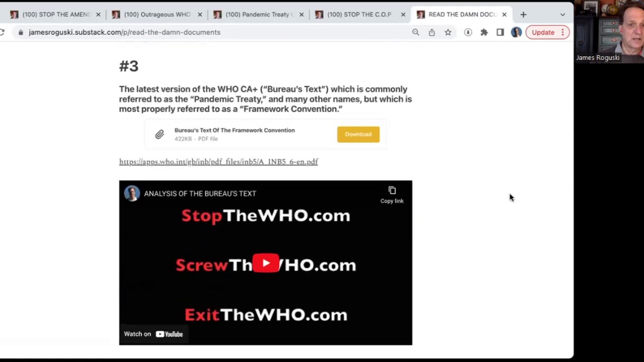
Task: Close the STOP THE C.O.P. tab
Action: click(403, 15)
